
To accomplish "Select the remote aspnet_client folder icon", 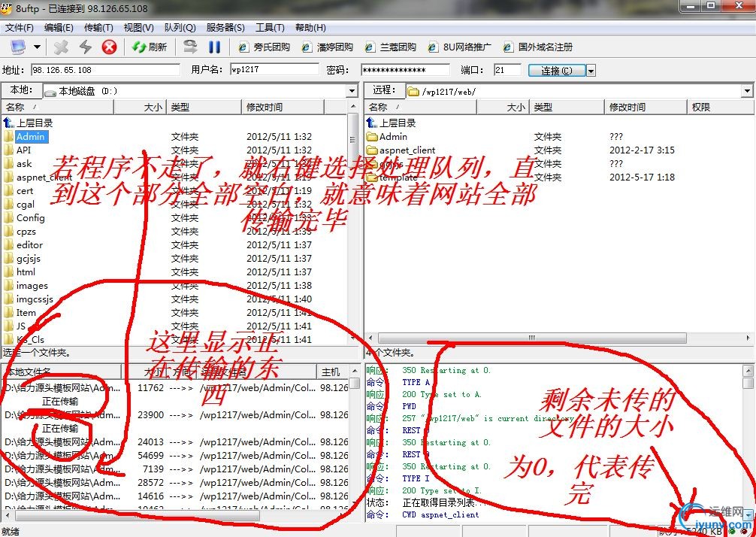I will pyautogui.click(x=372, y=150).
